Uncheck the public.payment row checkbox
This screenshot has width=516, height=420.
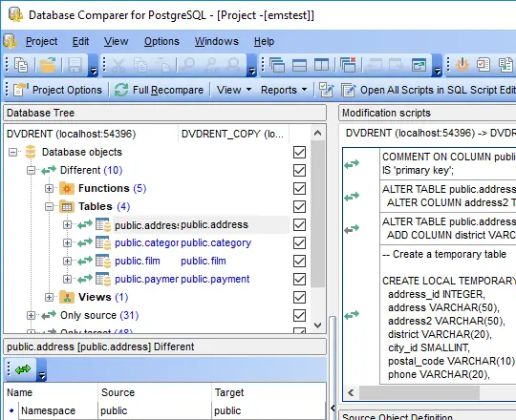click(299, 279)
